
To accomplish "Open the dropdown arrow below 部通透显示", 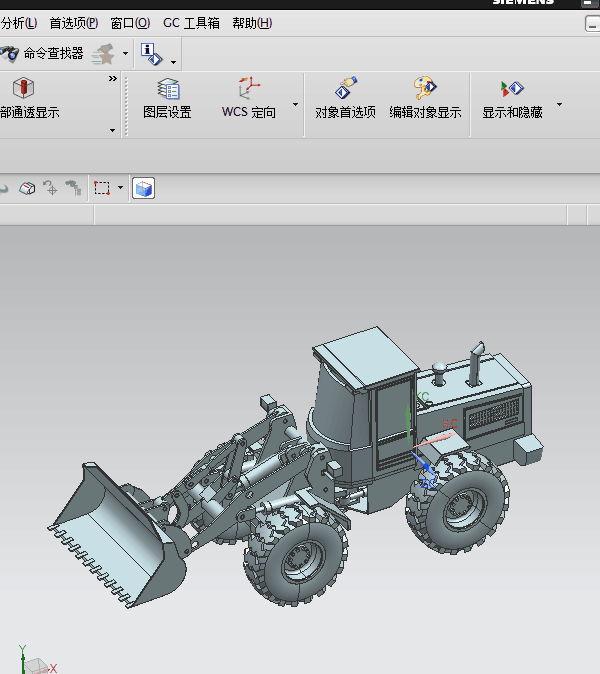I will [112, 130].
